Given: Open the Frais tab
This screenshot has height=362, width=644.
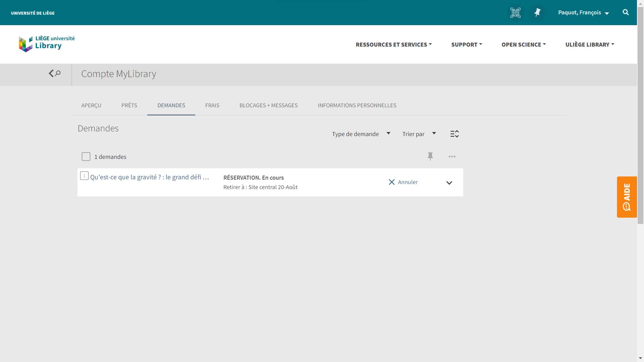Looking at the screenshot, I should pos(212,105).
